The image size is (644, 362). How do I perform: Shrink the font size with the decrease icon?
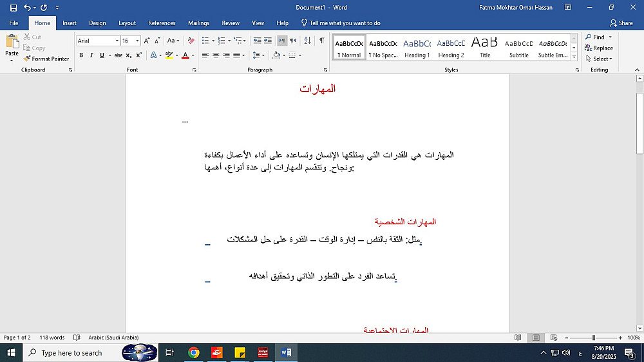(157, 41)
